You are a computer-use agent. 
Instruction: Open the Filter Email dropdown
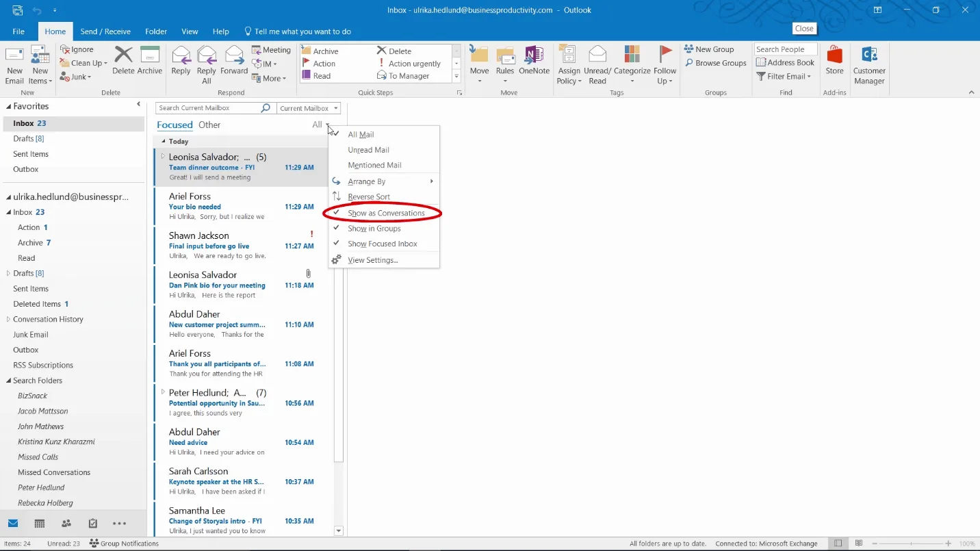click(x=784, y=77)
